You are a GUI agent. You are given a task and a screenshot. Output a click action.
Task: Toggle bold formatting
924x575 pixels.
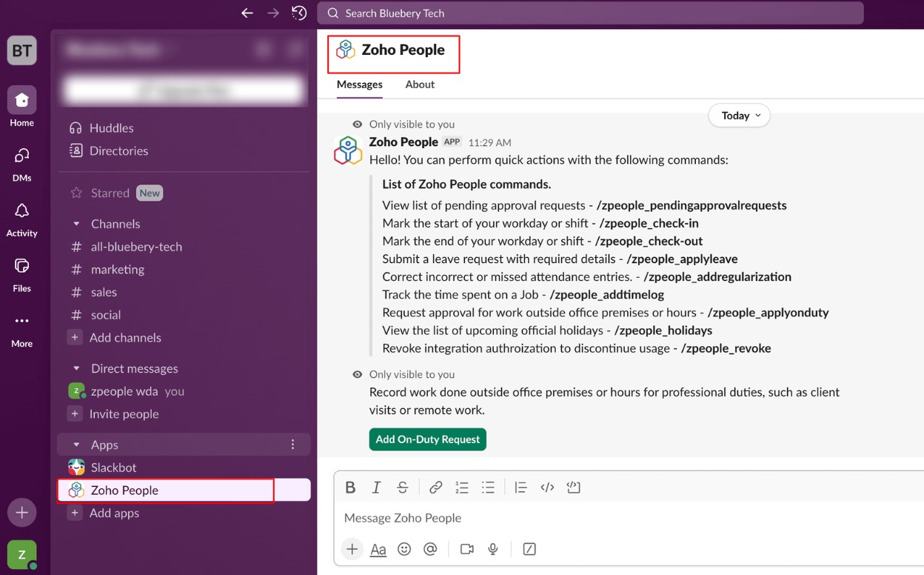(x=350, y=488)
